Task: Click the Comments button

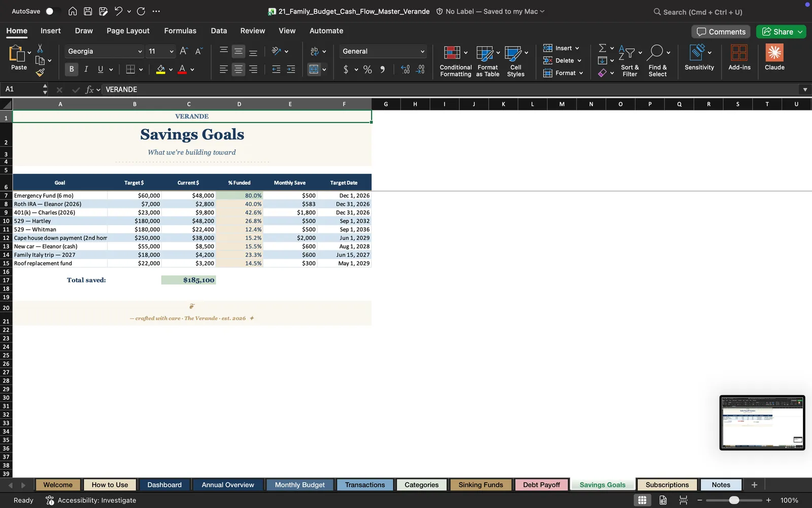Action: tap(721, 31)
